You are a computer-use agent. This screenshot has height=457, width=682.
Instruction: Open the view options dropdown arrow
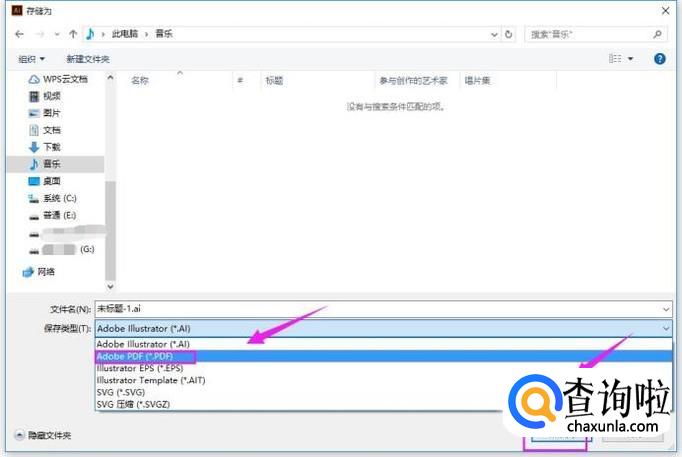click(x=631, y=59)
